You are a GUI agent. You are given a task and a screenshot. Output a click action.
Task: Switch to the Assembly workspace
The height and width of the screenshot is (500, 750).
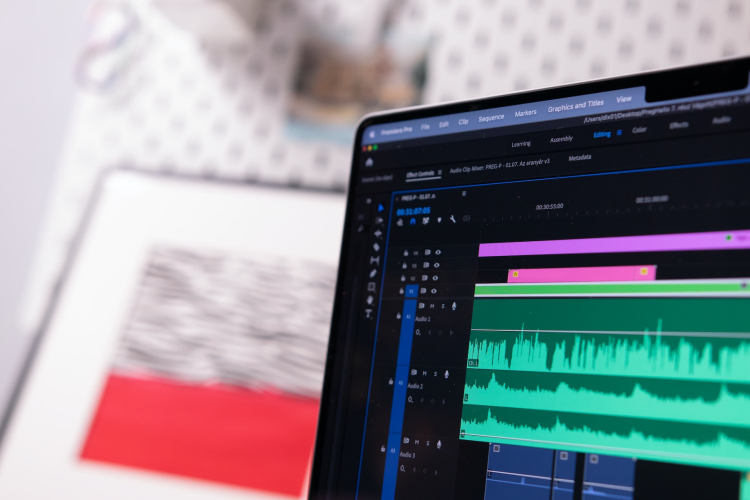pyautogui.click(x=561, y=139)
